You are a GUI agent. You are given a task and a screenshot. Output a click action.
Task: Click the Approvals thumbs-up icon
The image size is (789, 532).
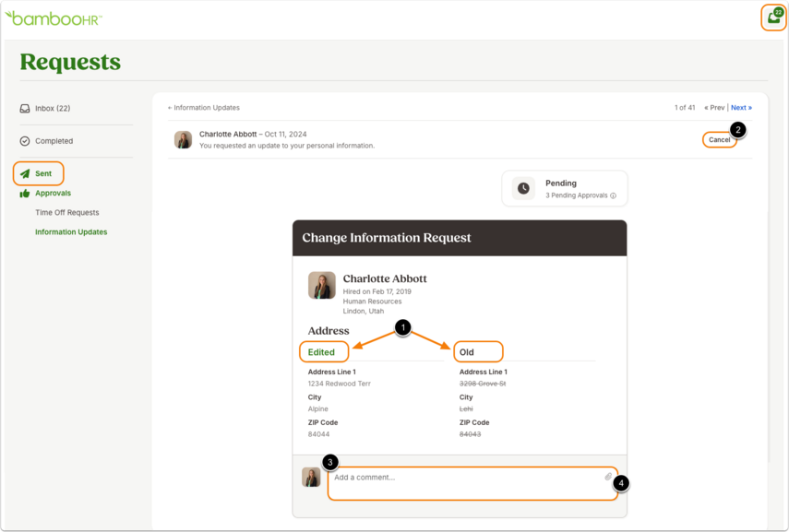coord(25,194)
